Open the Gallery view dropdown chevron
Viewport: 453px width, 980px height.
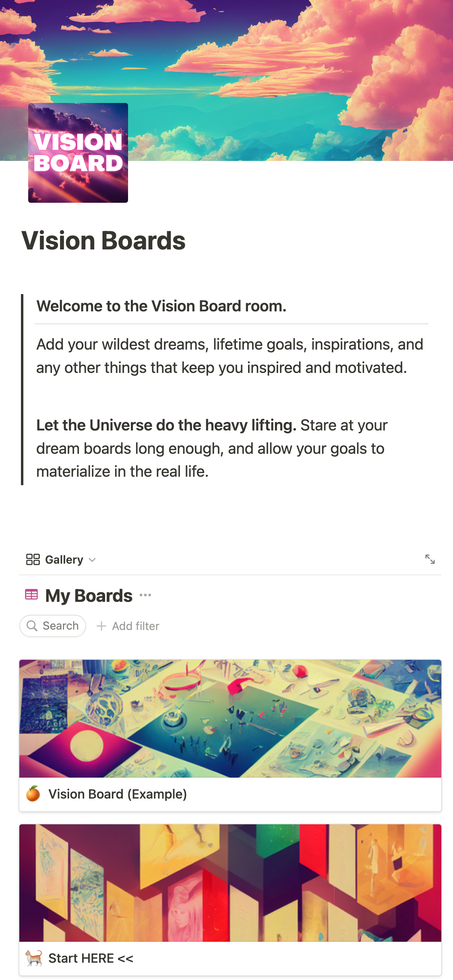tap(92, 560)
